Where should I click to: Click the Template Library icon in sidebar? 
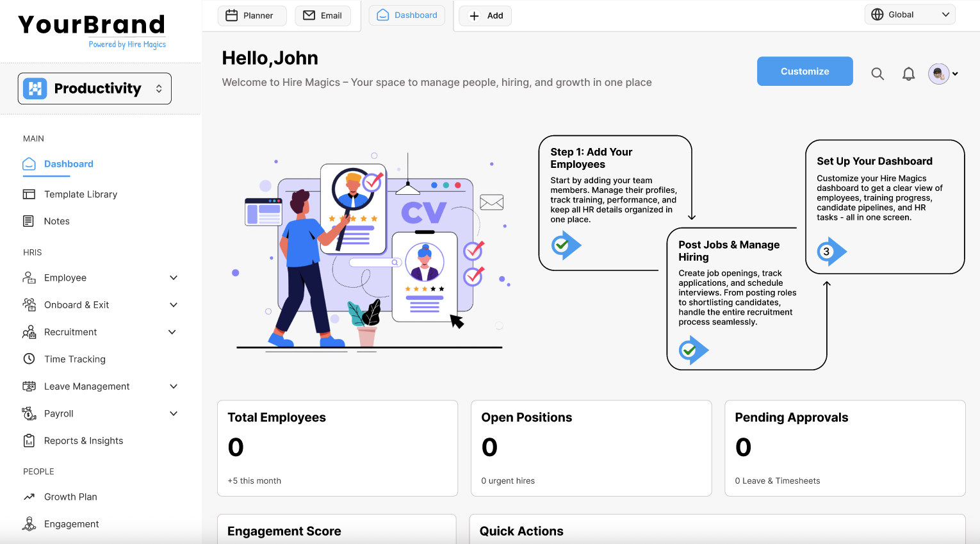[x=29, y=194]
